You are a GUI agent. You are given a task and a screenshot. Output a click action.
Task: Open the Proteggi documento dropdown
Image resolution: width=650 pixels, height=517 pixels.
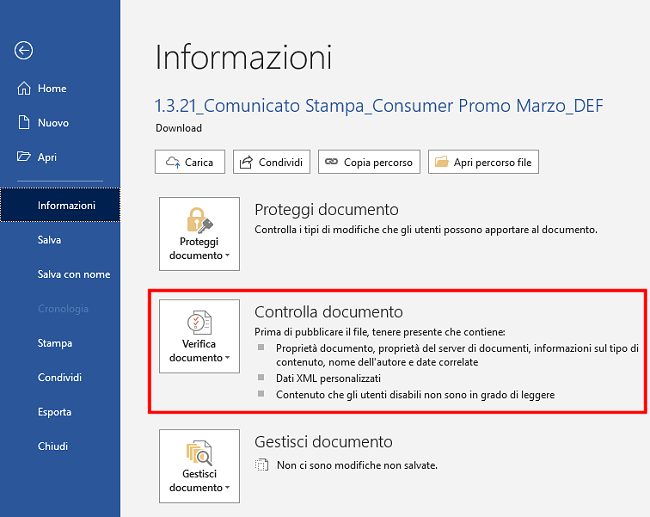click(199, 234)
